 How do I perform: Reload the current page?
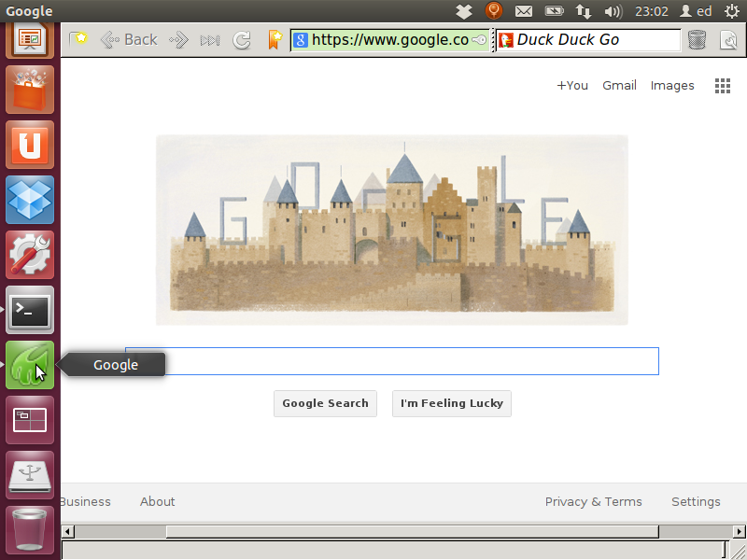pyautogui.click(x=242, y=40)
